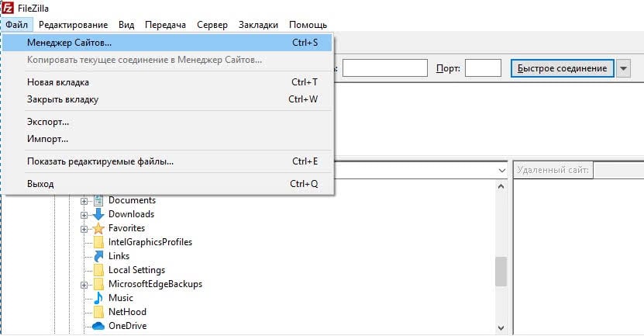Click the local tree vertical scrollbar thumb
The image size is (644, 336).
pyautogui.click(x=501, y=272)
